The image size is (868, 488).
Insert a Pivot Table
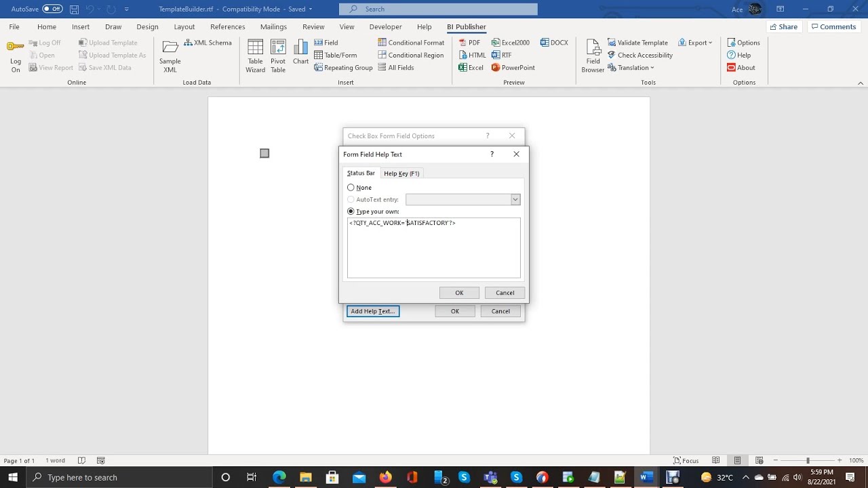pyautogui.click(x=278, y=56)
